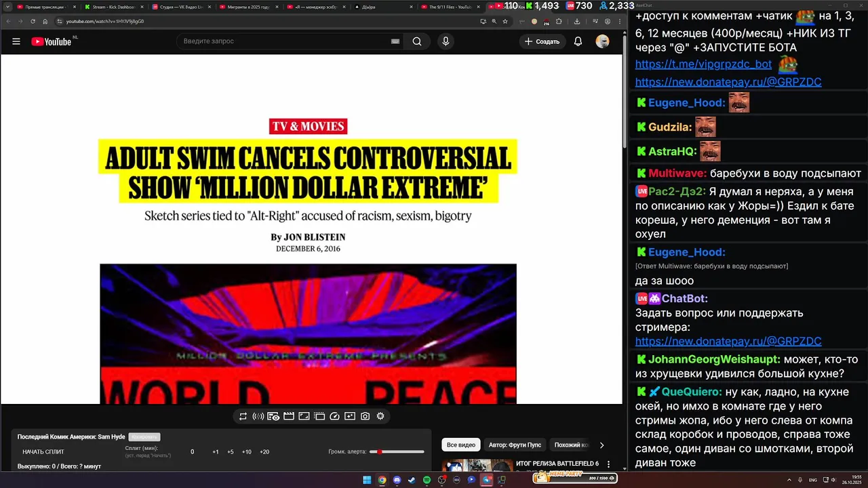Open YouTube notifications bell
Screen dimensions: 868x488
[x=578, y=41]
